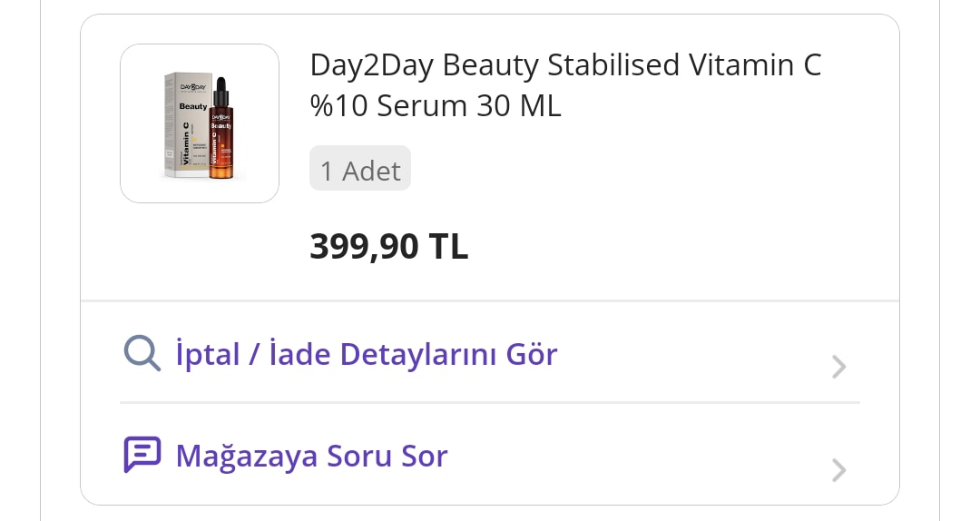Click the 399,90 TL price
The width and height of the screenshot is (980, 521).
(x=388, y=246)
